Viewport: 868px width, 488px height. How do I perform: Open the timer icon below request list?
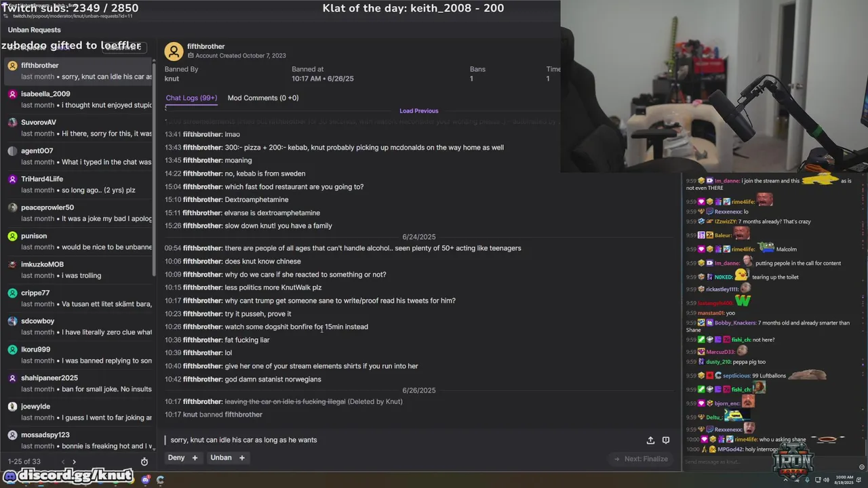[x=144, y=462]
